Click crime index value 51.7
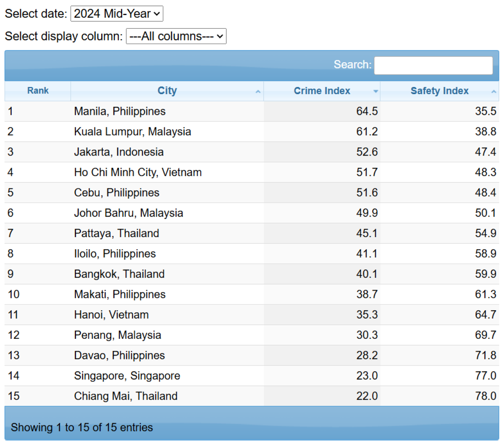 click(x=367, y=172)
